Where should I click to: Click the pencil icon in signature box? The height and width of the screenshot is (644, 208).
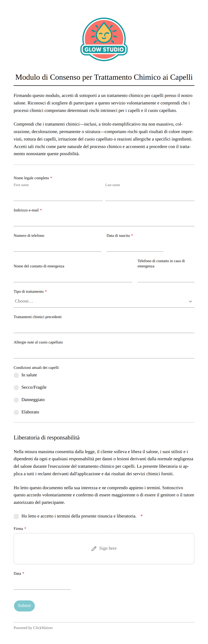pos(94,549)
